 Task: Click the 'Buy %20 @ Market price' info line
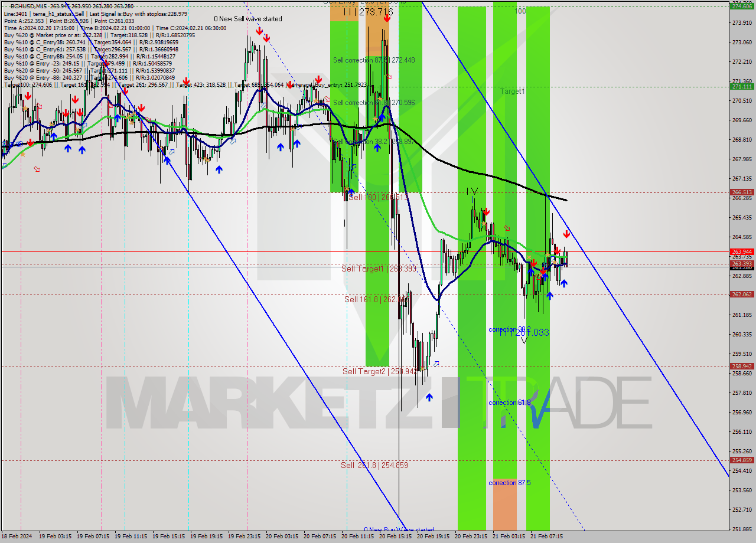coord(99,35)
